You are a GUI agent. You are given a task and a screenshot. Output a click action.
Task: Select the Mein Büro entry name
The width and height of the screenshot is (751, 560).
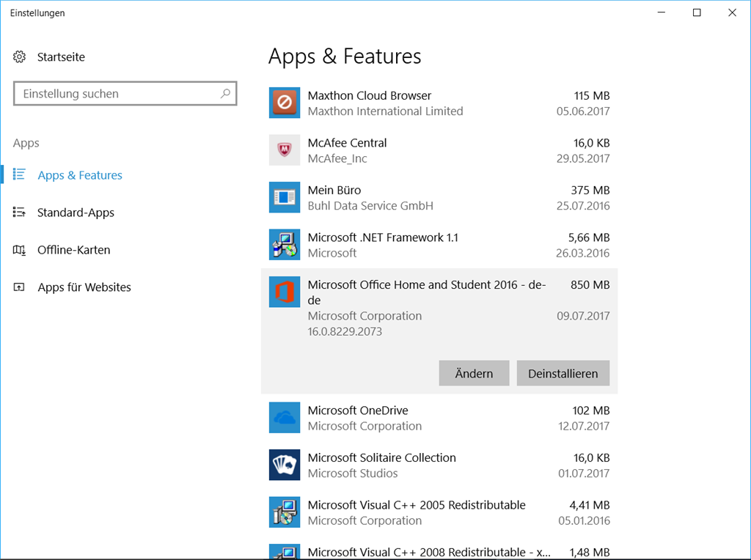pos(334,191)
